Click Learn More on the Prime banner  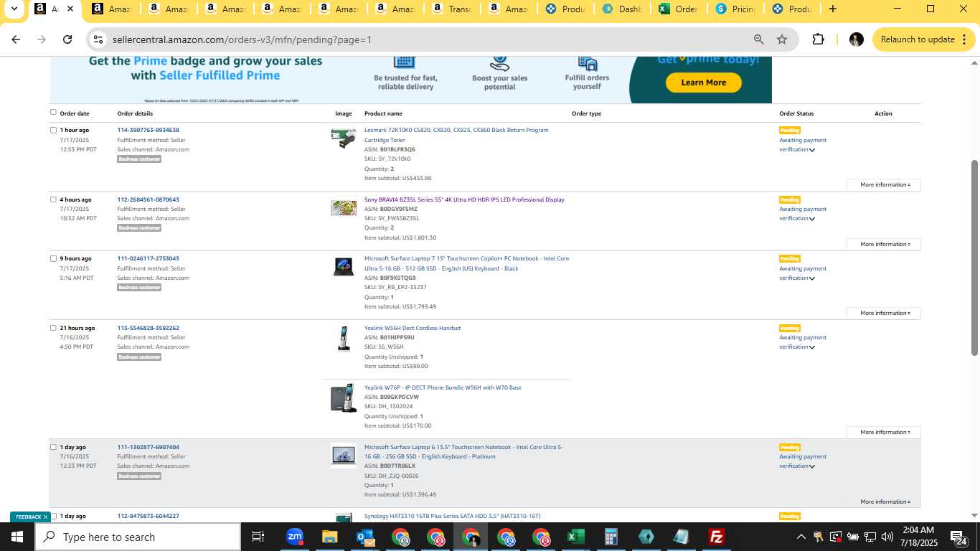703,83
